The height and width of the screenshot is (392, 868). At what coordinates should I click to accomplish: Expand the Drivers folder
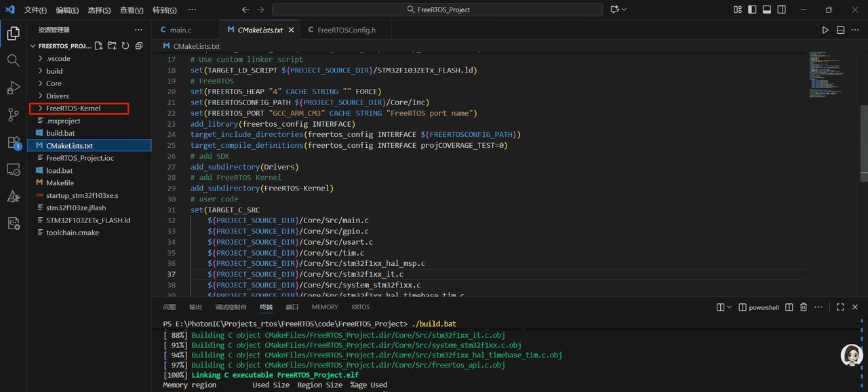(x=58, y=96)
